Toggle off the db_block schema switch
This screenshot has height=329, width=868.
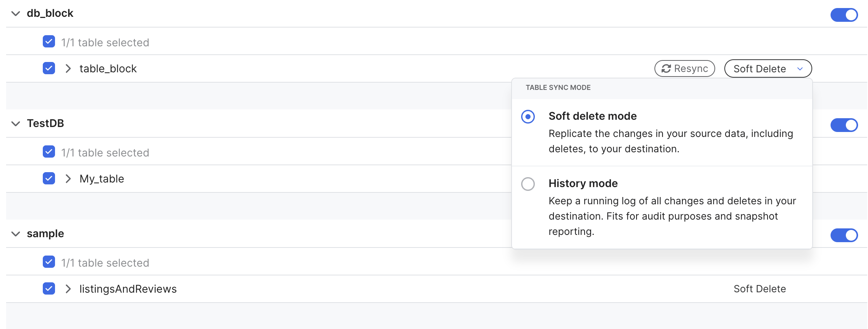pos(844,15)
